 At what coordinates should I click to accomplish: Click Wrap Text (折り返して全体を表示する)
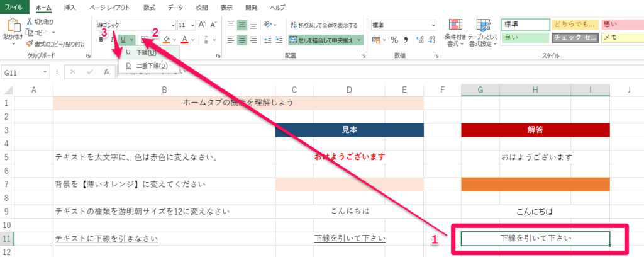(324, 25)
